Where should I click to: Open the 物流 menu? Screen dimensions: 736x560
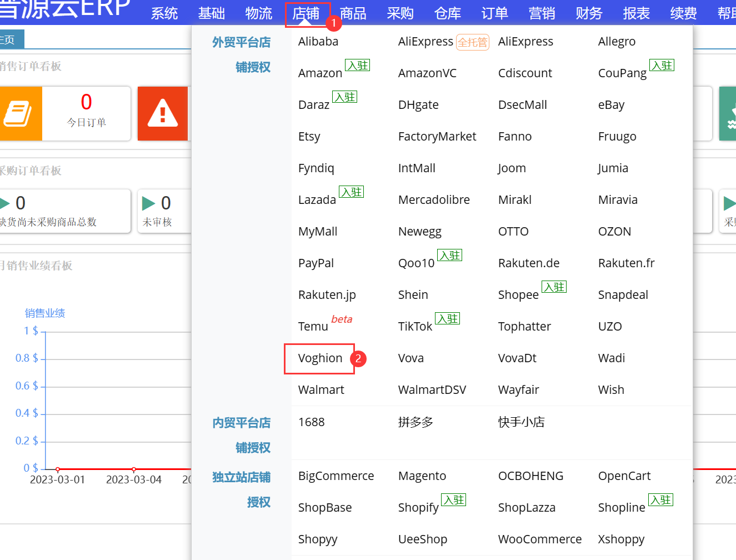coord(259,13)
